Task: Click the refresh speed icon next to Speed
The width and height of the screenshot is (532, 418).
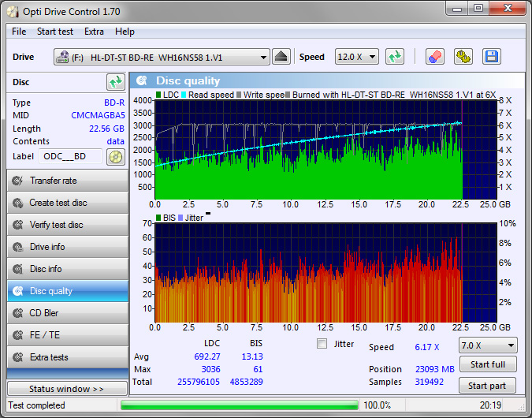Action: click(395, 57)
